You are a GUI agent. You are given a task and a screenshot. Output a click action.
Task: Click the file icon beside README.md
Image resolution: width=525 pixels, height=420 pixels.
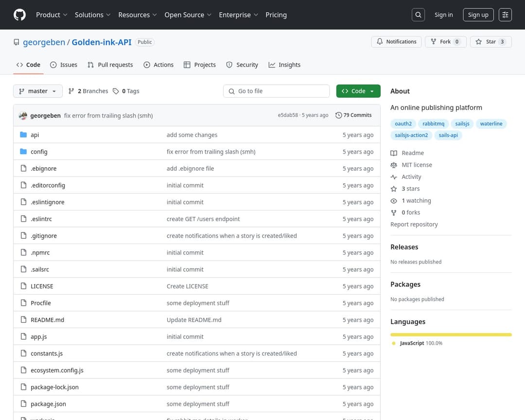[23, 319]
